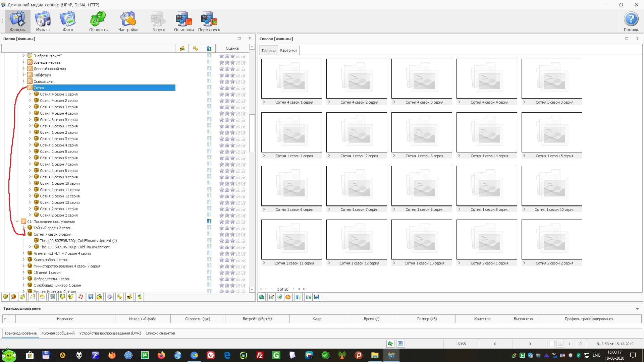Select the Сотня 1 сезон 7 серия thumbnail
This screenshot has height=362, width=644.
pos(356,186)
